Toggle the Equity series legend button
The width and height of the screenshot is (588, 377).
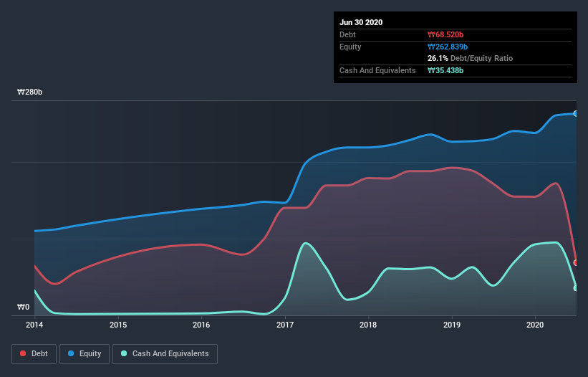click(85, 354)
